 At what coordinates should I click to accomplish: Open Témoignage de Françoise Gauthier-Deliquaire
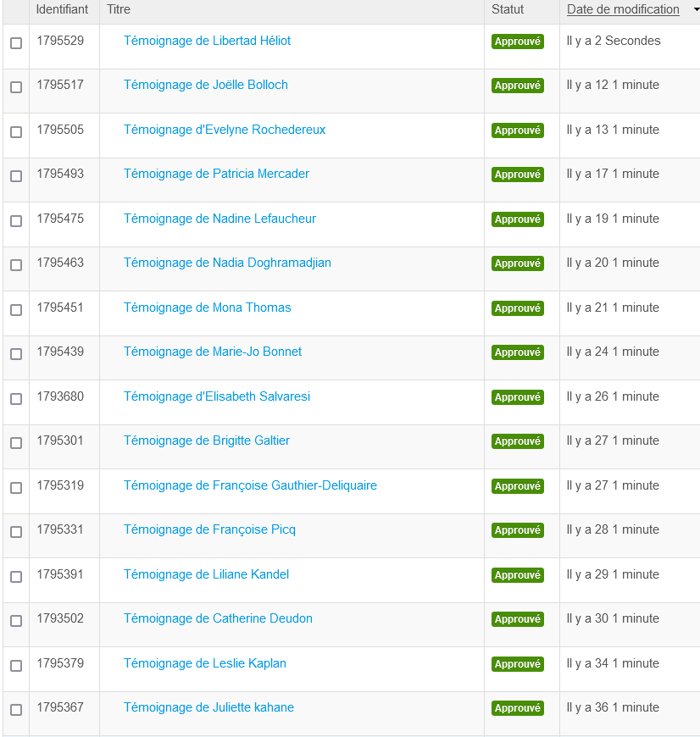[250, 485]
